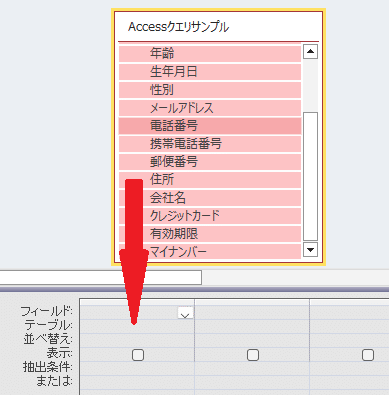Select the メールアドレス field
Viewport: 389px width, 395px height.
[x=210, y=108]
